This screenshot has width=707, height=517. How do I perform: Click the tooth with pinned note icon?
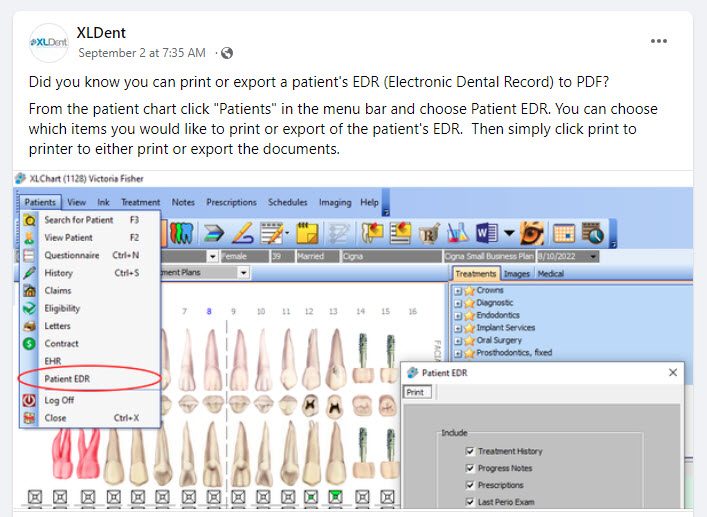coord(372,233)
